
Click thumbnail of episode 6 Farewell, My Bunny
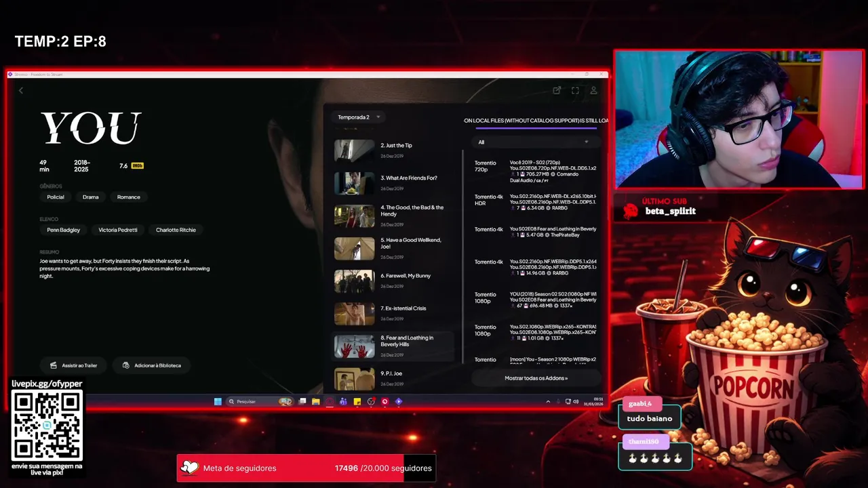(354, 281)
